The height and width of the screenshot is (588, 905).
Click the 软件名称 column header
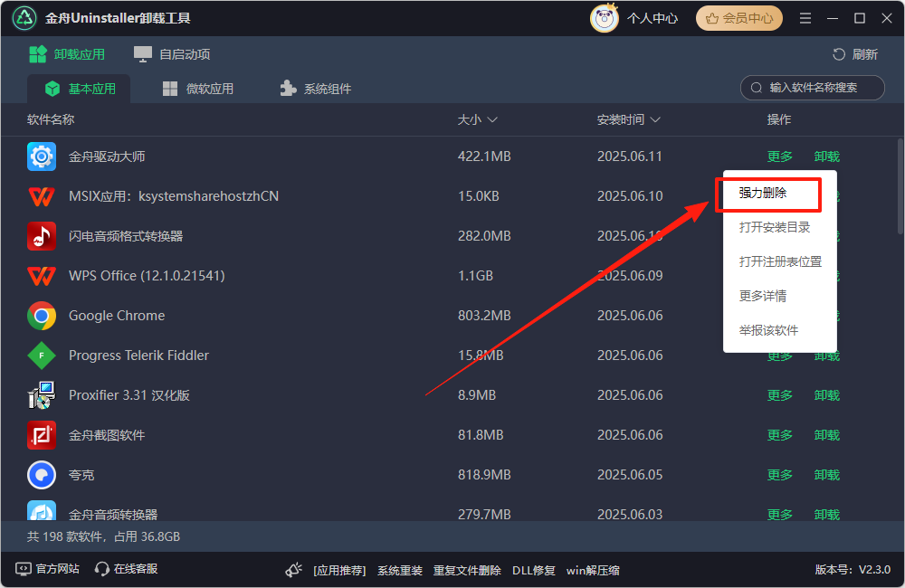pyautogui.click(x=51, y=119)
